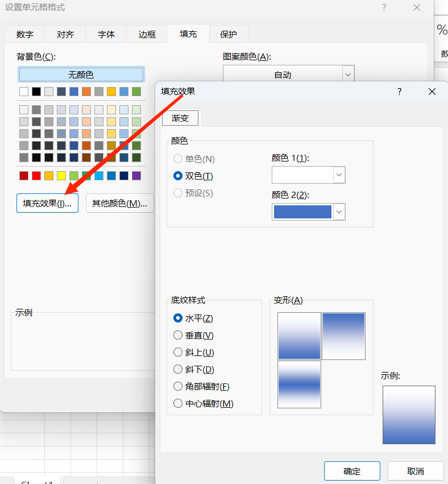Image resolution: width=448 pixels, height=484 pixels.
Task: Cancel with the 取消 button
Action: pos(416,471)
